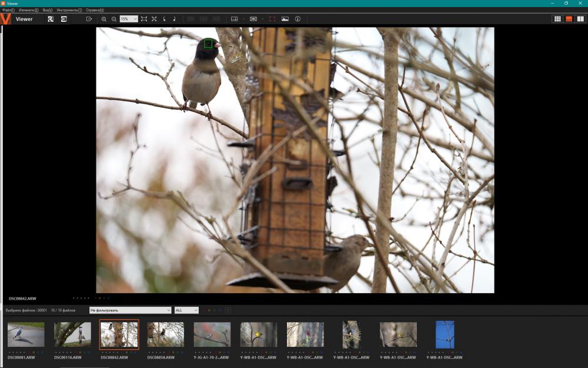Open the Файл menu
This screenshot has width=588, height=368.
8,10
